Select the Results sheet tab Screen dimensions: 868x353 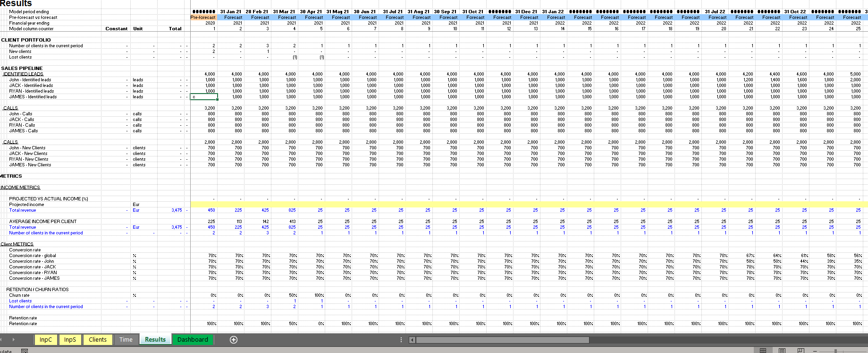point(155,339)
